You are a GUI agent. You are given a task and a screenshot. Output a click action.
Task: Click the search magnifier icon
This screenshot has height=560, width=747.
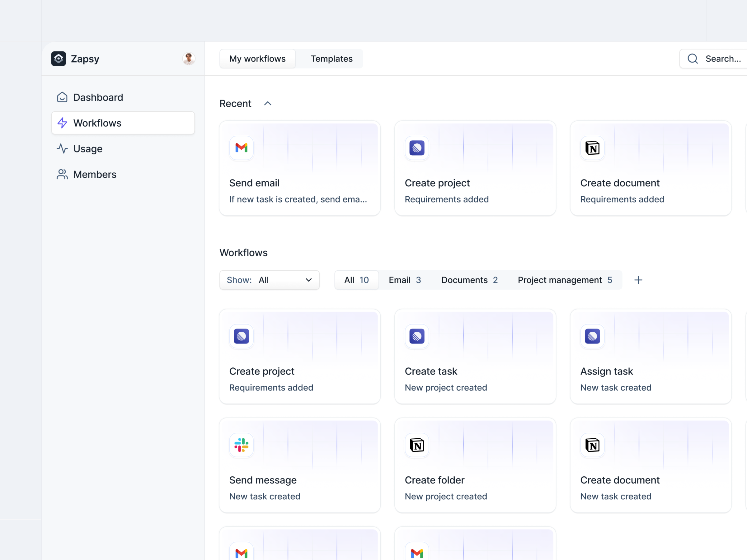coord(693,58)
